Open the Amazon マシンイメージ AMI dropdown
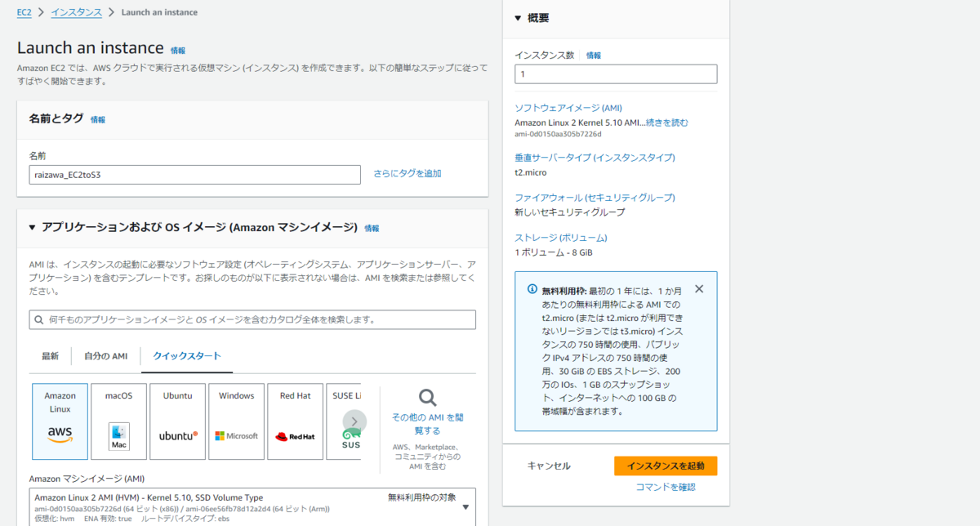The width and height of the screenshot is (980, 526). 252,506
